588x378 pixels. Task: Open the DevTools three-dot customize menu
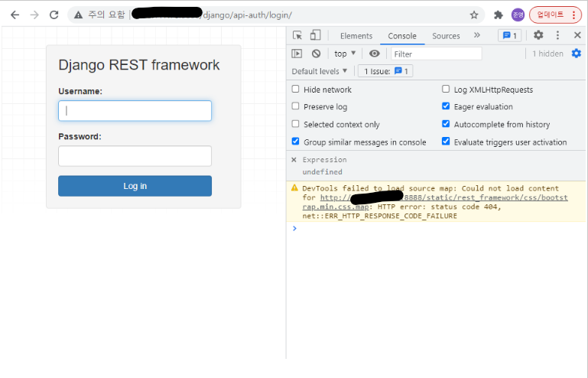557,35
